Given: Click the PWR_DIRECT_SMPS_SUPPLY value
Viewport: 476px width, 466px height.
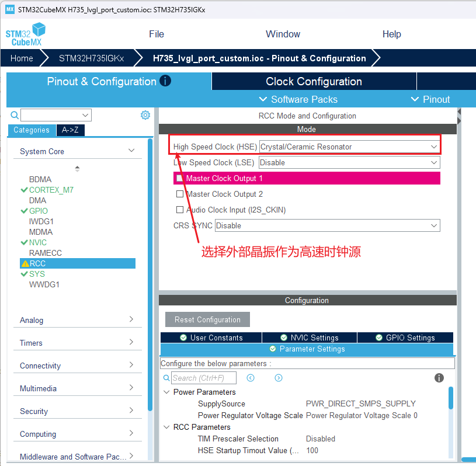Looking at the screenshot, I should click(x=360, y=404).
